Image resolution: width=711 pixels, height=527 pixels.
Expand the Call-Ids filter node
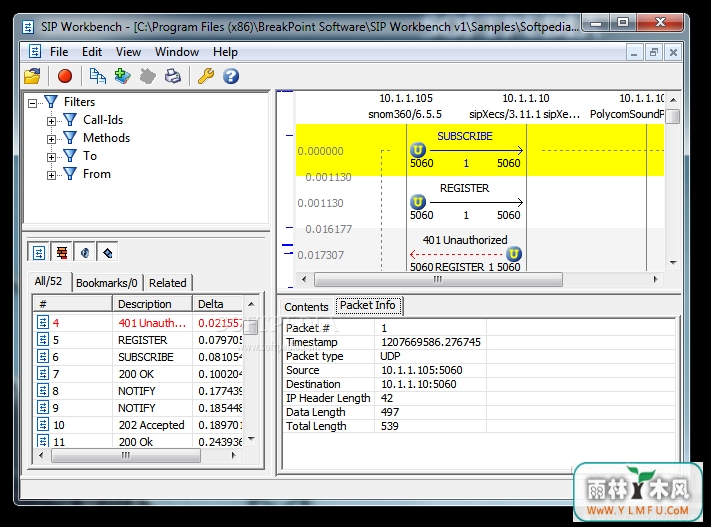tap(51, 121)
